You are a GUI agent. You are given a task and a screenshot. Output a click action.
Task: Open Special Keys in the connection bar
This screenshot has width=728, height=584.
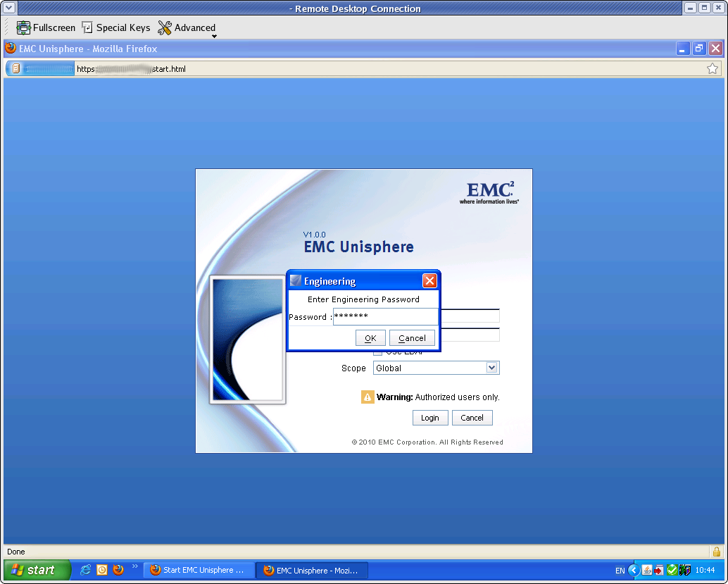[115, 27]
